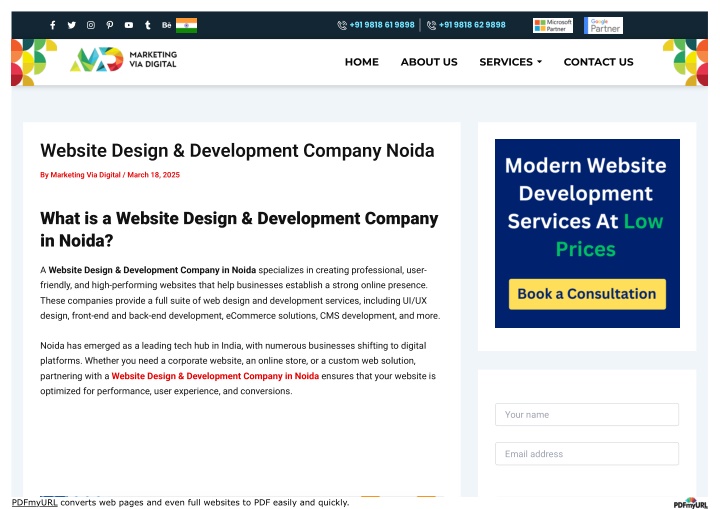Click the Website Design & Development Company Noida title
Viewport: 720px width, 509px height.
click(x=237, y=151)
